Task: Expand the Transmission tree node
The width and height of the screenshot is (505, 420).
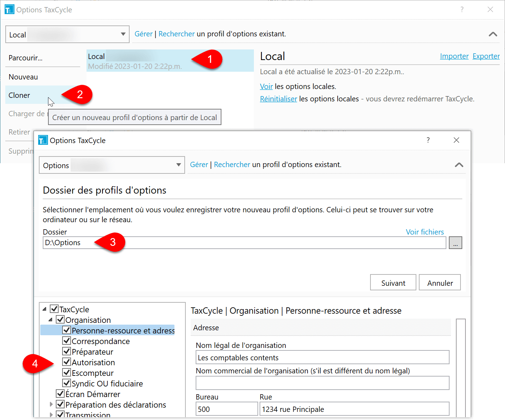Action: pyautogui.click(x=51, y=415)
